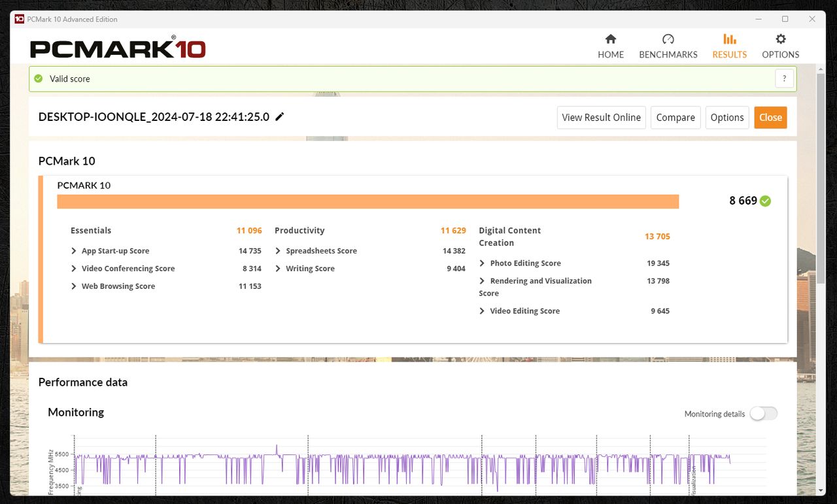Image resolution: width=837 pixels, height=504 pixels.
Task: Expand Web Browsing Score
Action: (x=74, y=286)
